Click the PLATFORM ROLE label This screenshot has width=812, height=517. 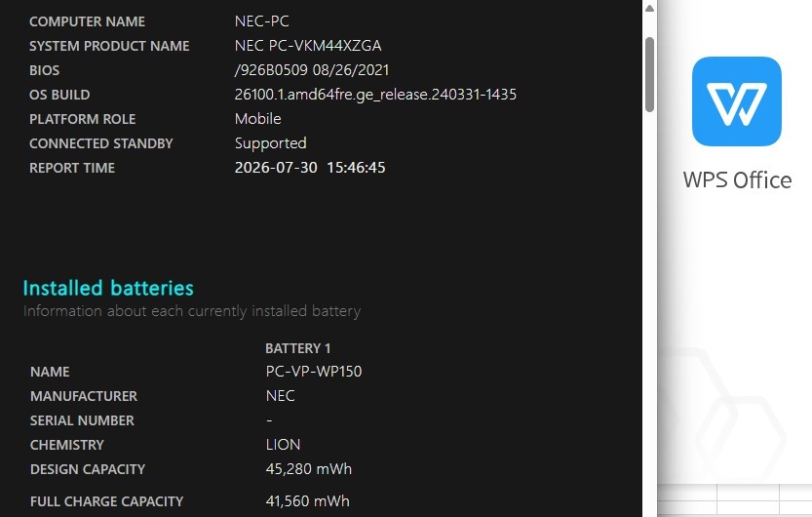82,119
